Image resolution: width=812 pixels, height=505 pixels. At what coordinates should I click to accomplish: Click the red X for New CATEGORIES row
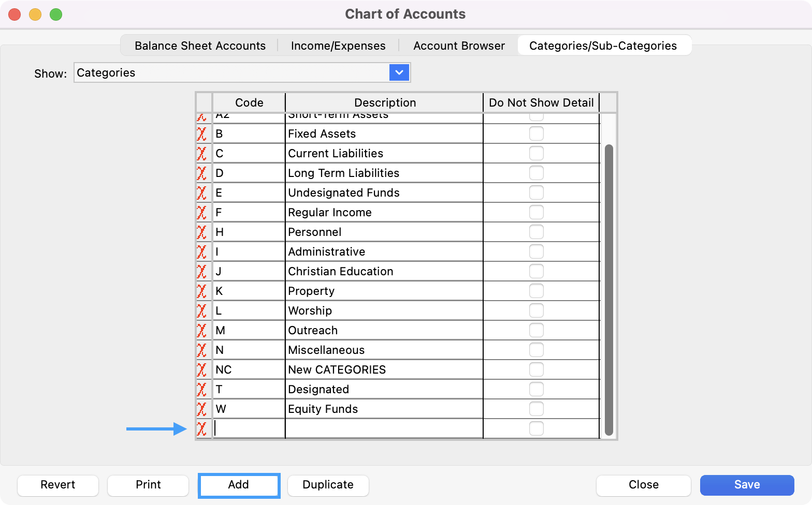pos(202,370)
